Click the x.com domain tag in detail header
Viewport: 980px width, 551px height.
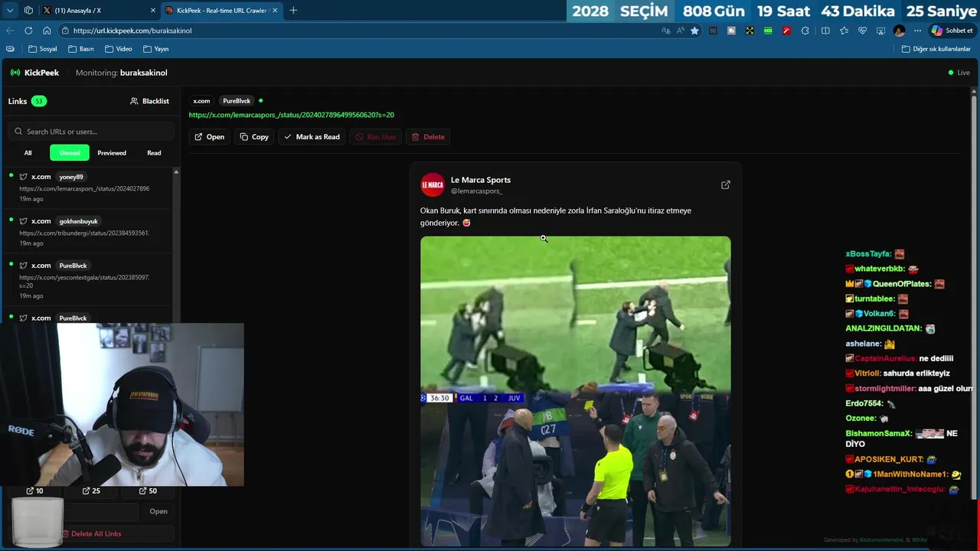(x=201, y=101)
